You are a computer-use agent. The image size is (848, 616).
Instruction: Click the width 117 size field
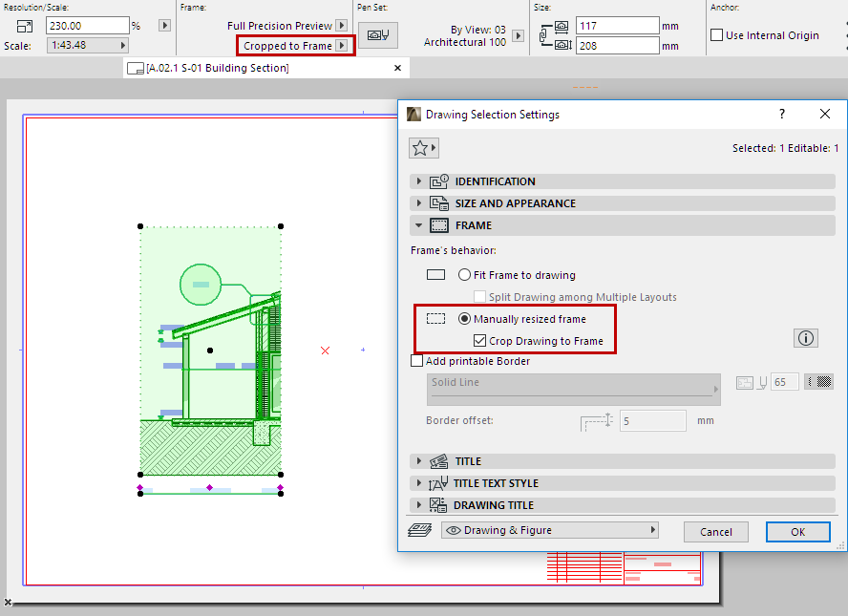[618, 26]
